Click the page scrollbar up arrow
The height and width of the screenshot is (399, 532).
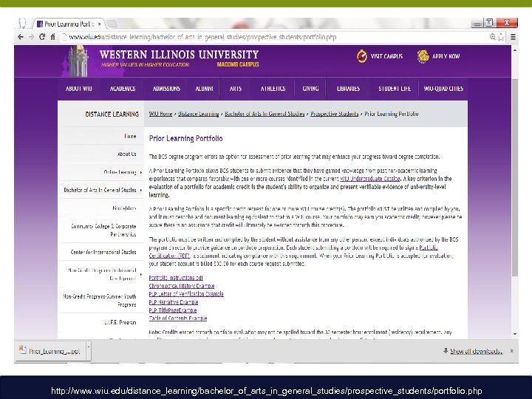(x=515, y=50)
